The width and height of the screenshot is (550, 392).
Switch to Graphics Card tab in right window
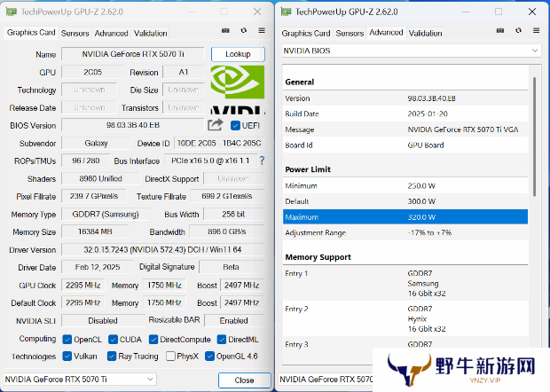(x=306, y=34)
